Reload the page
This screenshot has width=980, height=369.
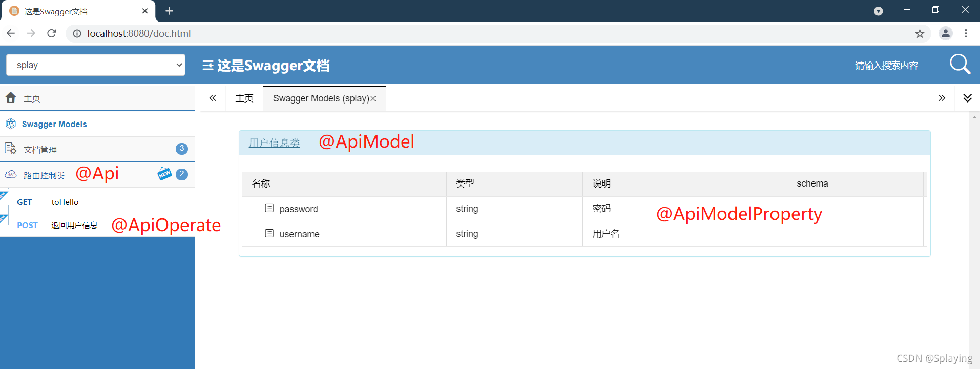tap(51, 33)
